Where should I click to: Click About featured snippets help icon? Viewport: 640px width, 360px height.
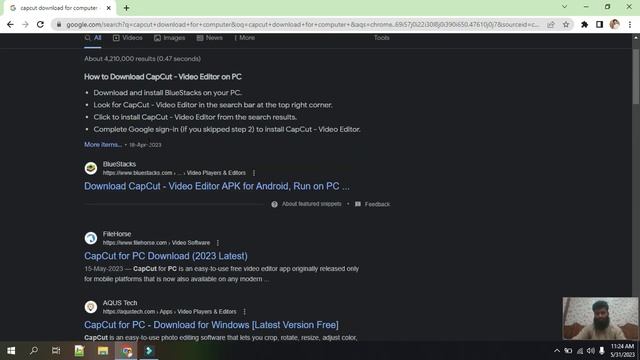pyautogui.click(x=274, y=204)
